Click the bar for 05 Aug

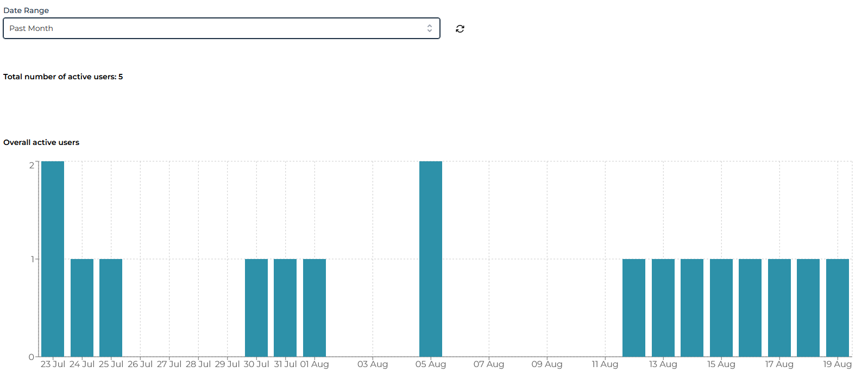click(430, 255)
